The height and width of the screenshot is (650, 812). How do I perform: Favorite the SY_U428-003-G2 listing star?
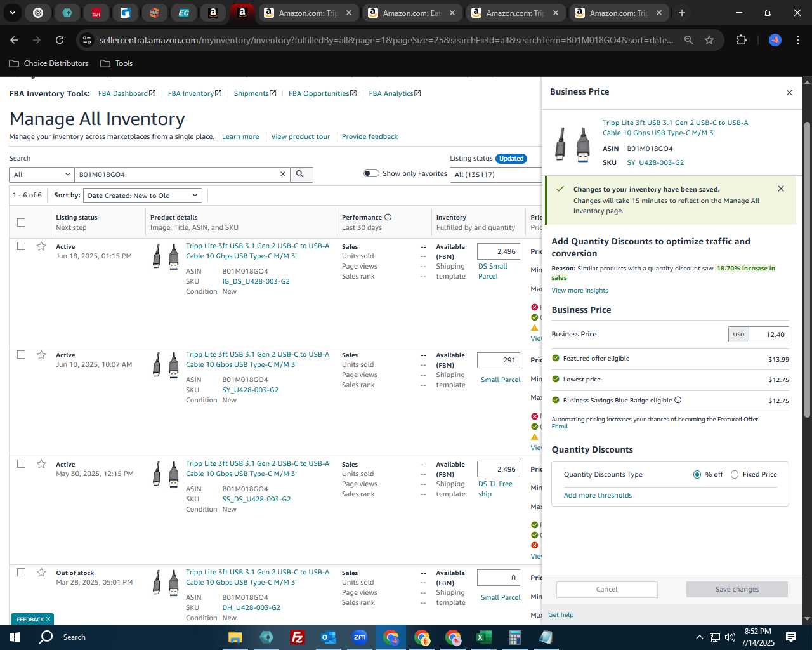(x=41, y=355)
